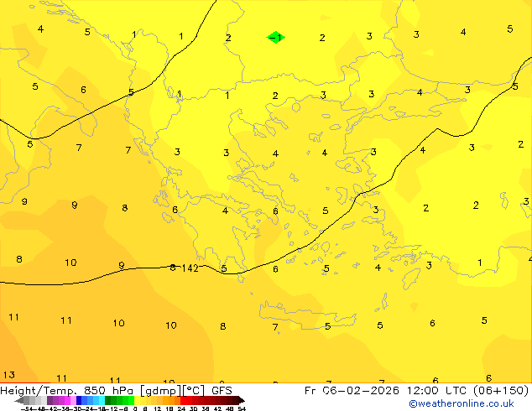This screenshot has width=532, height=411.
Task: Pick the bright red legend swatch at 24
Action: point(183,400)
